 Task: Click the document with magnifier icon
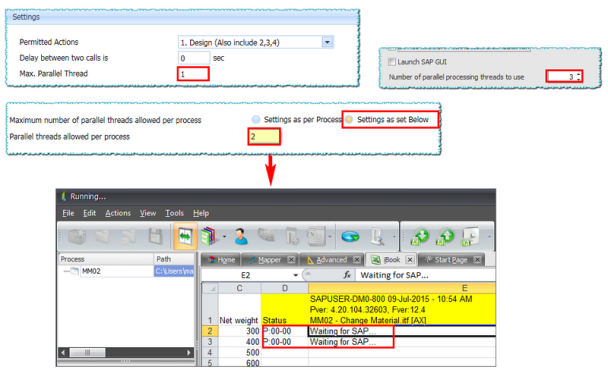click(378, 236)
